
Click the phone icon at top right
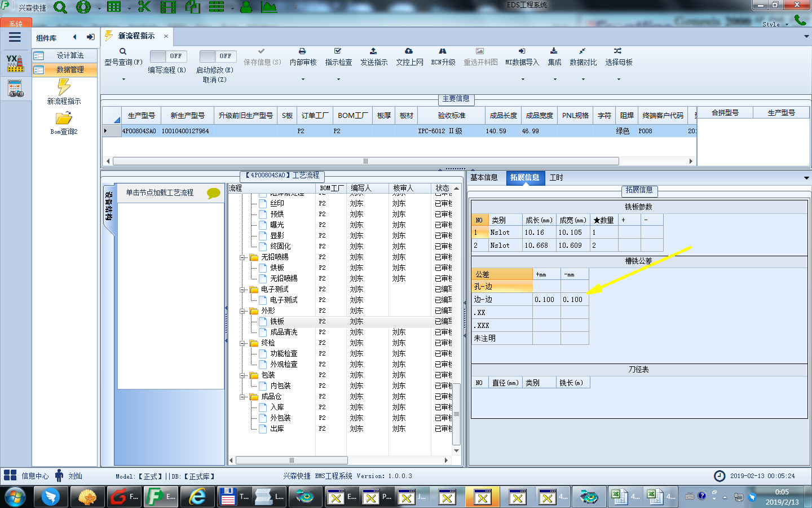tap(800, 20)
